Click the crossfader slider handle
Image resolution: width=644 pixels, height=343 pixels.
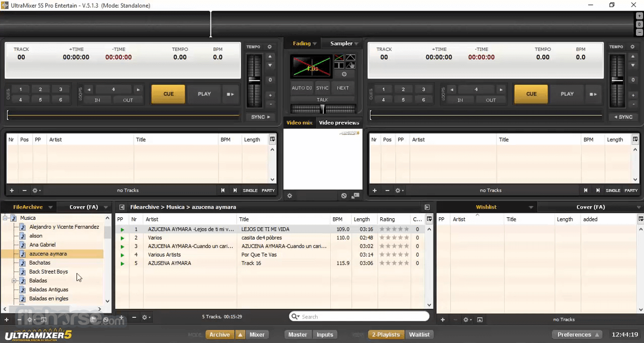323,109
